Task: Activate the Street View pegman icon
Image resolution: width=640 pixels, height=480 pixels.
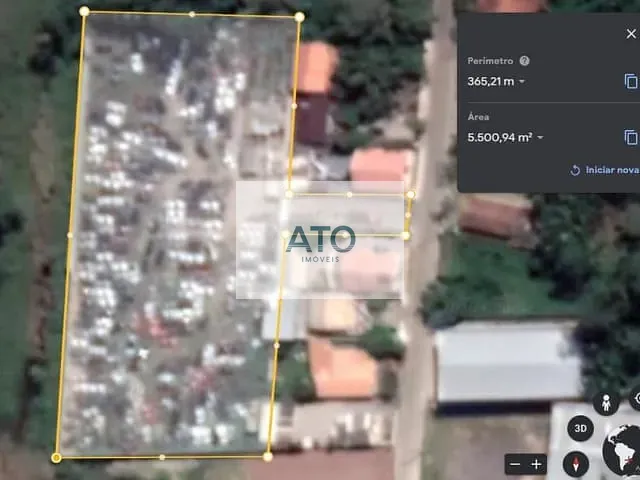Action: coord(606,403)
